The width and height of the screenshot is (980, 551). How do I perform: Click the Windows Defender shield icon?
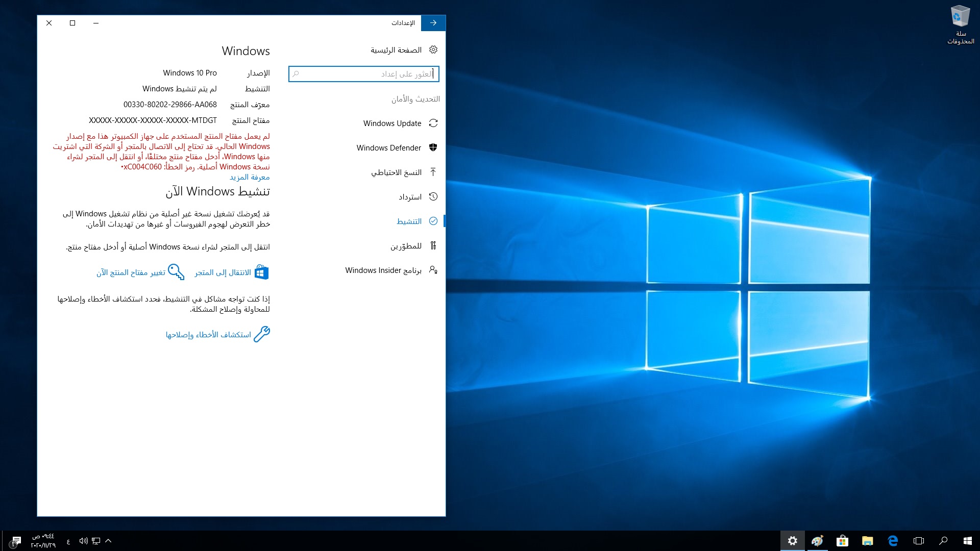coord(433,148)
